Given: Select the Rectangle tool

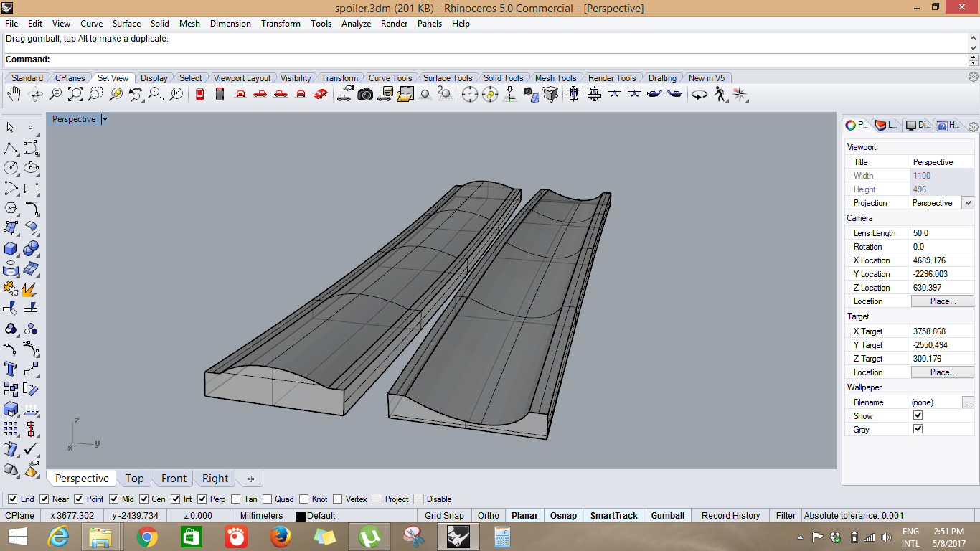Looking at the screenshot, I should 31,188.
